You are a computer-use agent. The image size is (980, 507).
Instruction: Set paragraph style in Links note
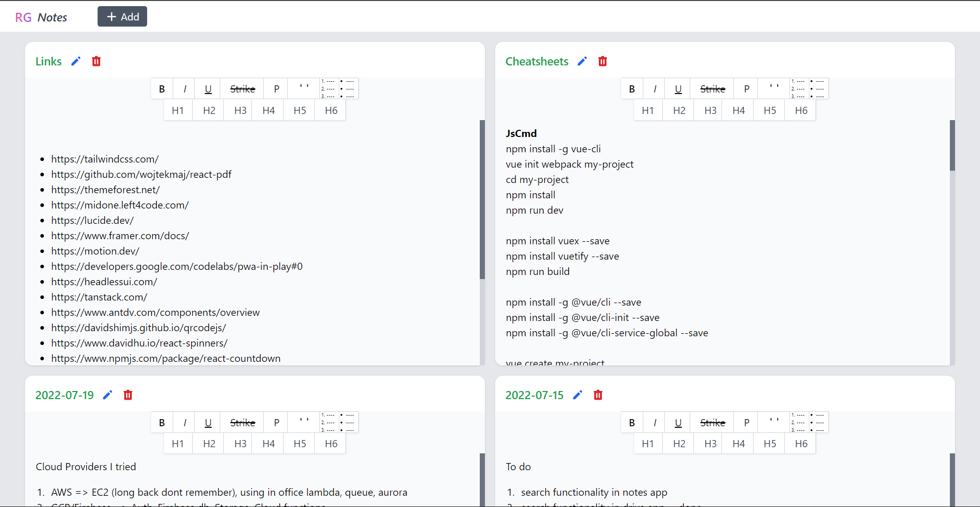pyautogui.click(x=276, y=89)
